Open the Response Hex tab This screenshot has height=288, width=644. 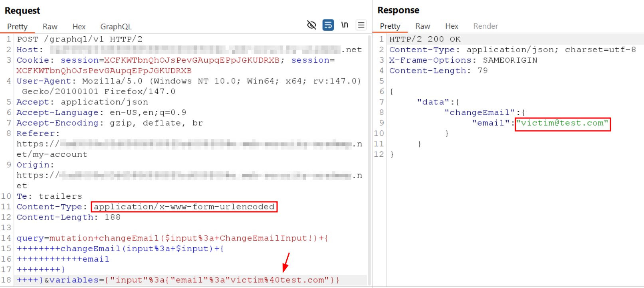click(x=452, y=26)
